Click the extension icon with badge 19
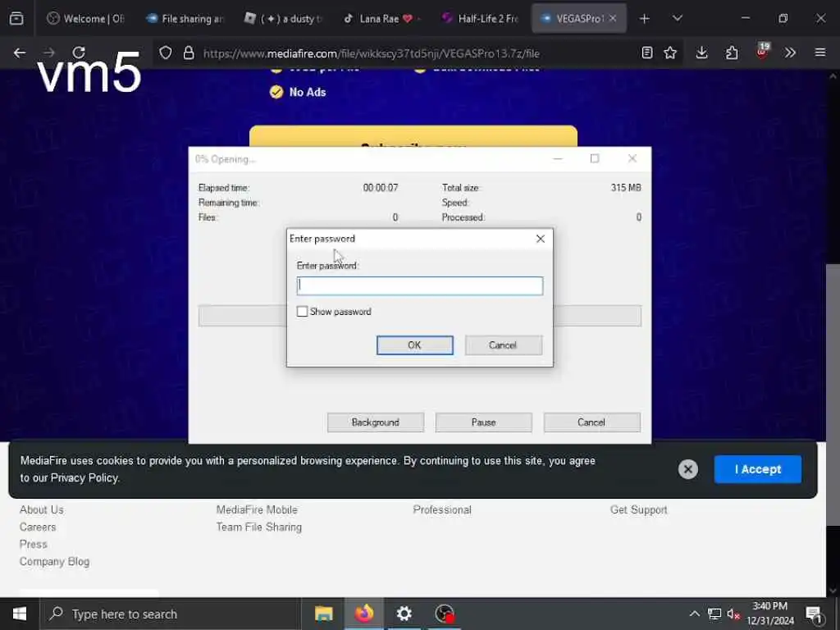The image size is (840, 630). point(762,52)
